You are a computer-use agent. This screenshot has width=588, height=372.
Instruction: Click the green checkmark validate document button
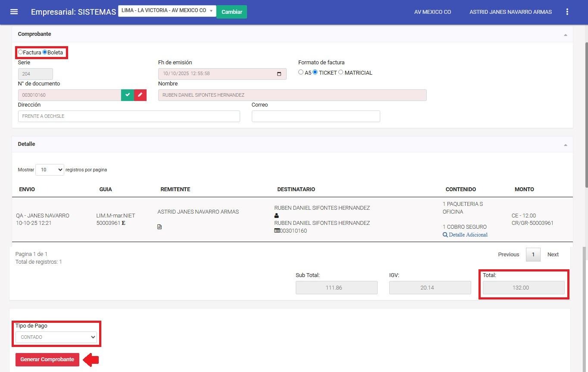[x=128, y=95]
